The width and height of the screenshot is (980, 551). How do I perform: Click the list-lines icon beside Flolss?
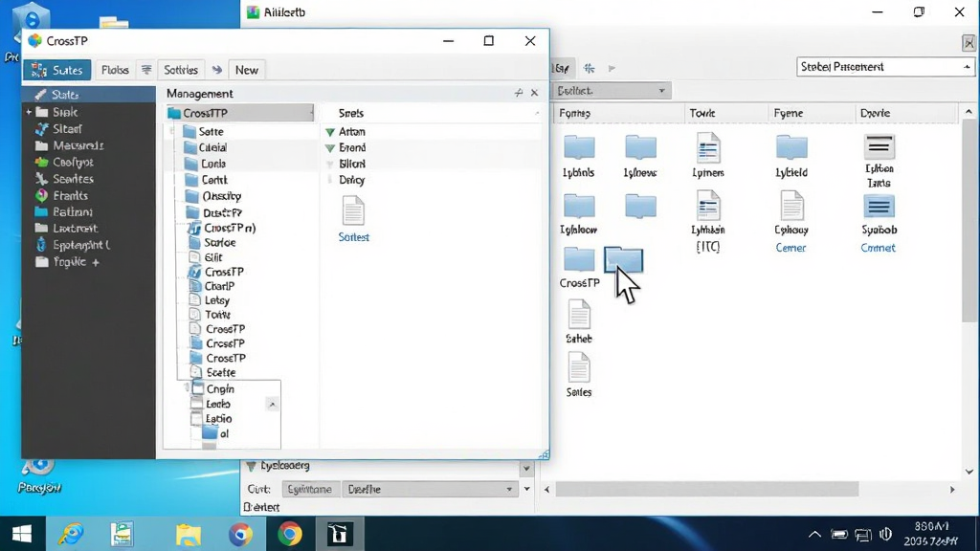(146, 70)
